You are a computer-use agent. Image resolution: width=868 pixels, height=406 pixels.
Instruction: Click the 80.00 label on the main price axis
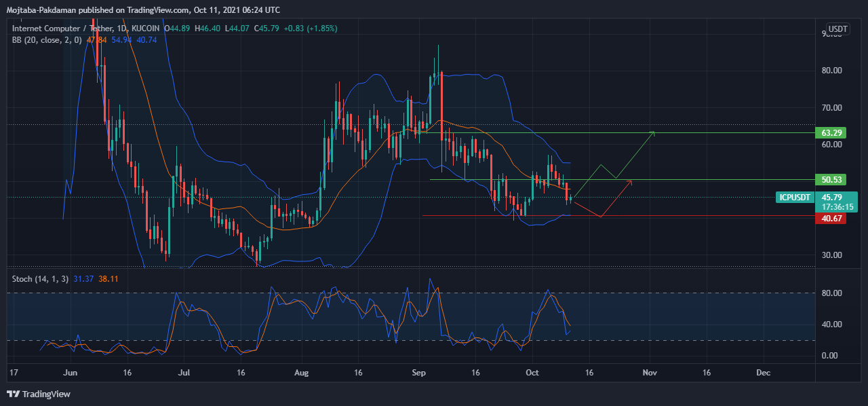click(831, 71)
